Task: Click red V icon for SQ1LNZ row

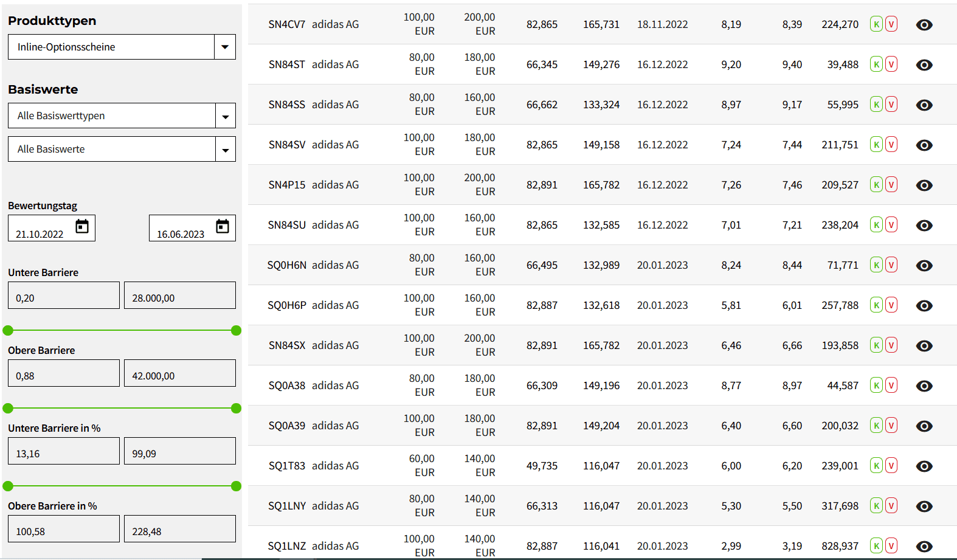Action: click(891, 546)
